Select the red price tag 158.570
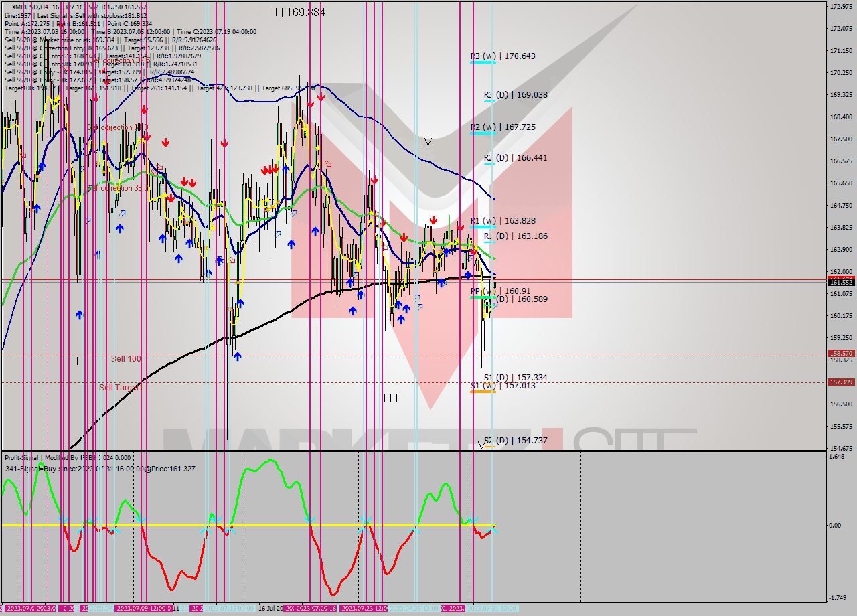 click(841, 354)
